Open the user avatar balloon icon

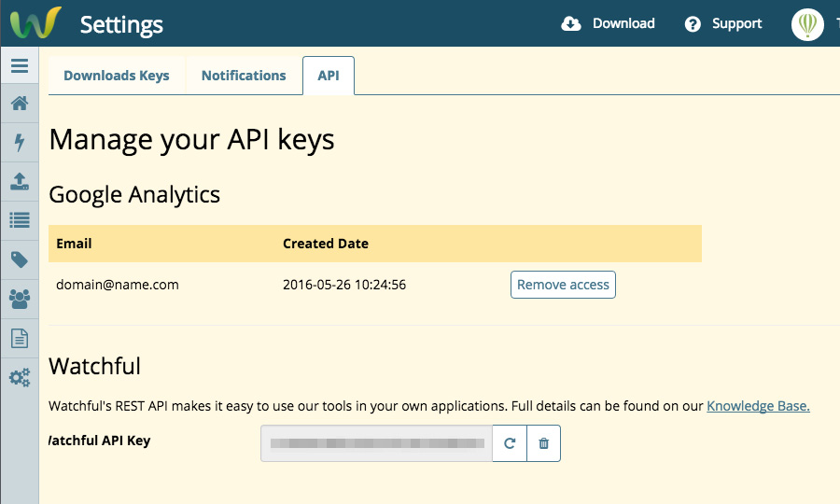807,24
